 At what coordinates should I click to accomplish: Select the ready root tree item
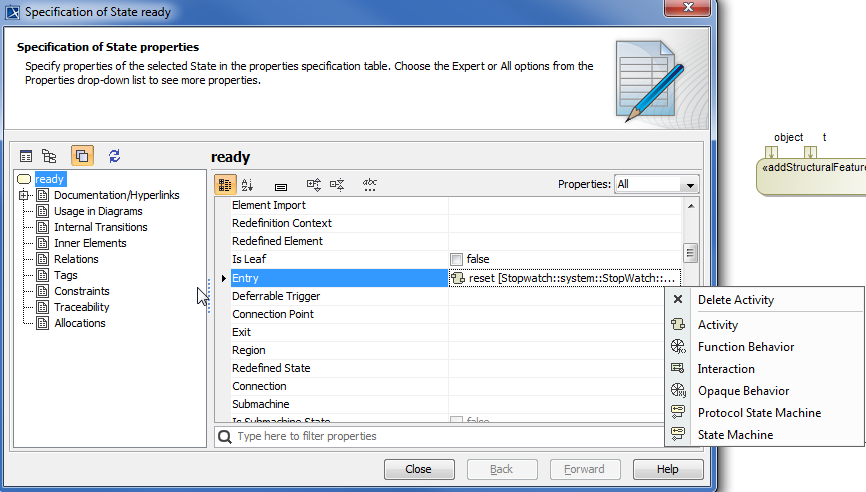coord(49,179)
